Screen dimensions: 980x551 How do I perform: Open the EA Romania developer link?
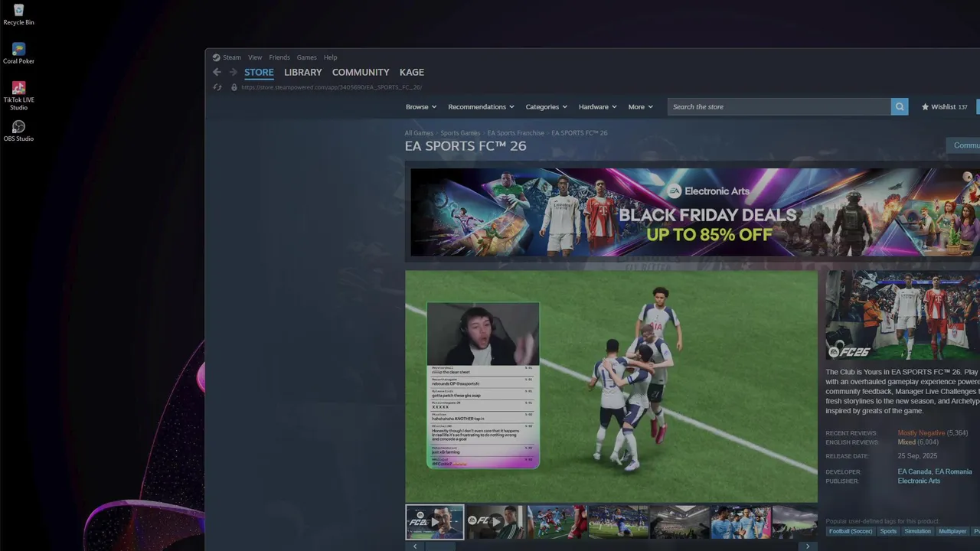tap(954, 471)
